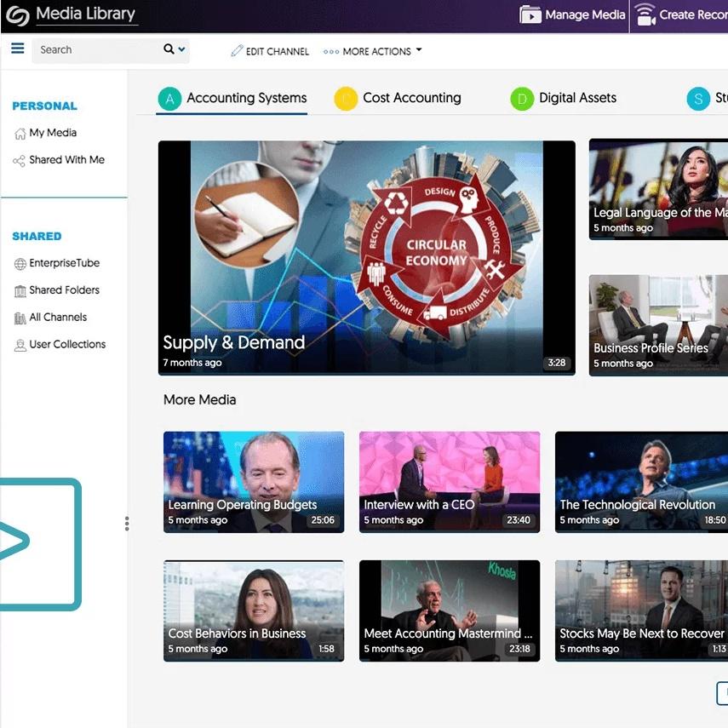
Task: Play the Supply & Demand featured video
Action: click(366, 257)
